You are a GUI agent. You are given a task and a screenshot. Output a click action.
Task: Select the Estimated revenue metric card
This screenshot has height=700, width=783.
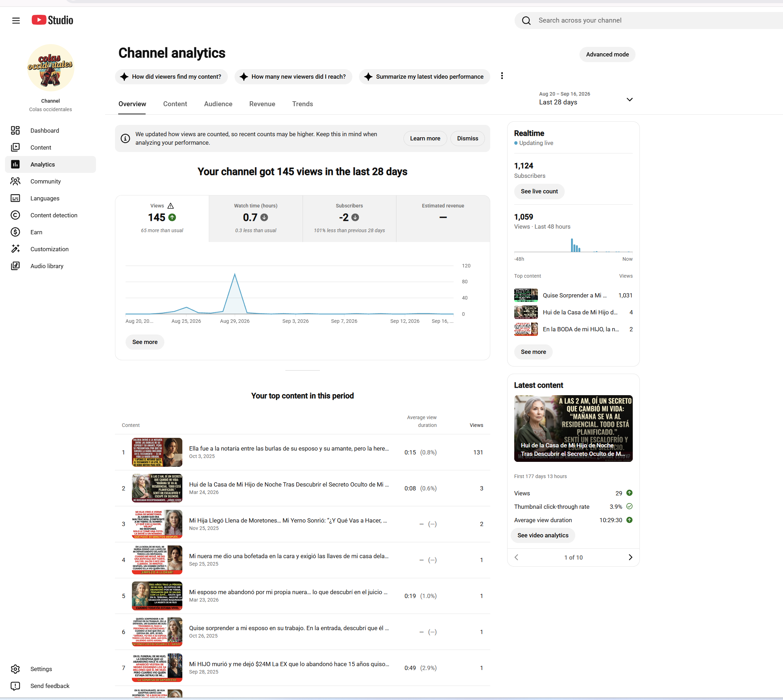[443, 218]
